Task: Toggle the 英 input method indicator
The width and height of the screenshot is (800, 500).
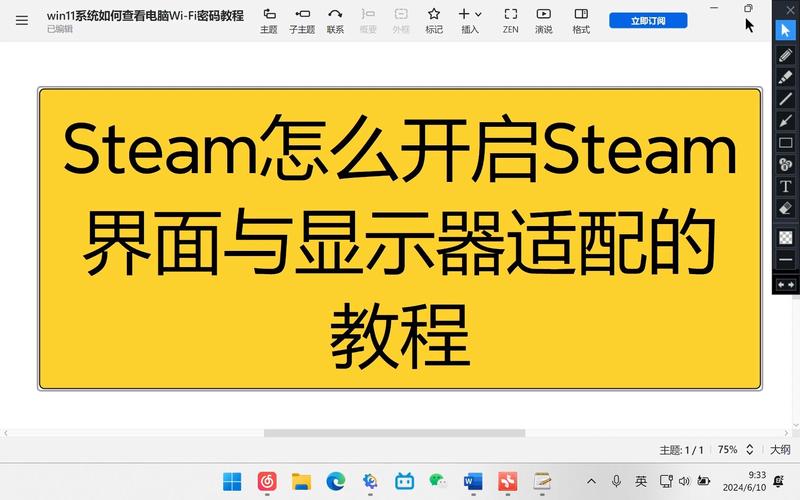Action: pos(641,481)
